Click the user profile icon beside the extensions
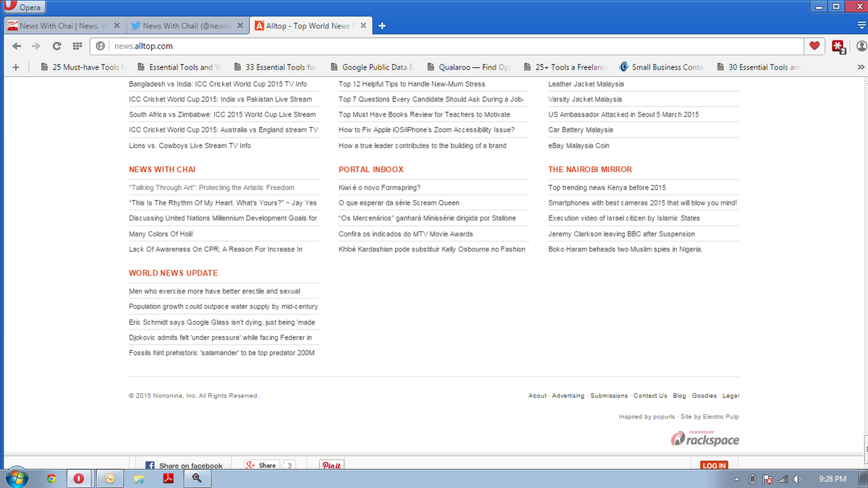This screenshot has width=868, height=488. click(x=860, y=45)
